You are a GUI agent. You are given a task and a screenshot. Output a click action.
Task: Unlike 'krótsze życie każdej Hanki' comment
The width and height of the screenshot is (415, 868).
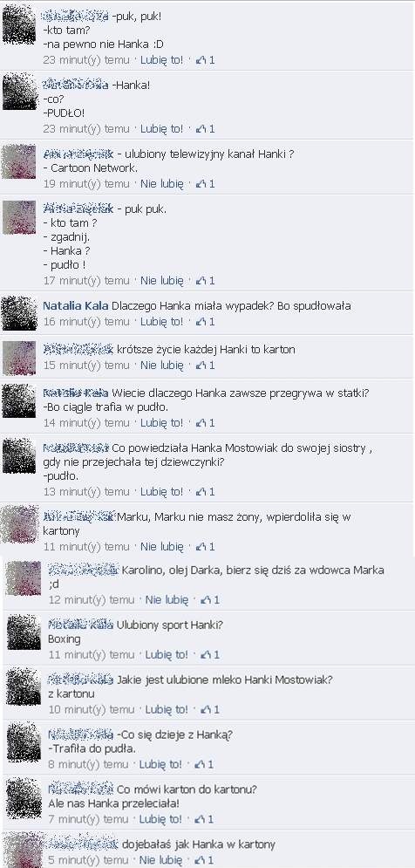tap(161, 365)
